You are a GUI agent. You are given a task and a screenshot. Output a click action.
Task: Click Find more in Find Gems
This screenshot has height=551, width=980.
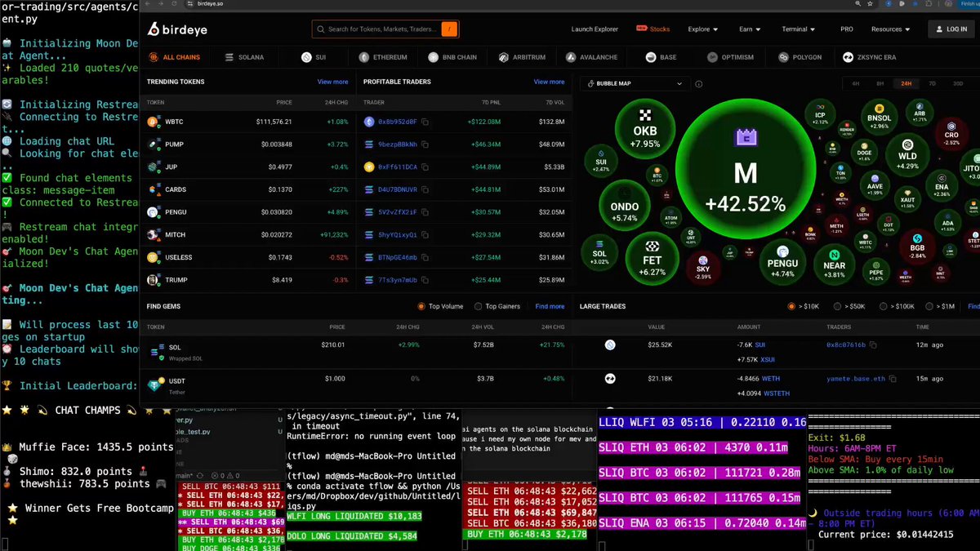(550, 306)
